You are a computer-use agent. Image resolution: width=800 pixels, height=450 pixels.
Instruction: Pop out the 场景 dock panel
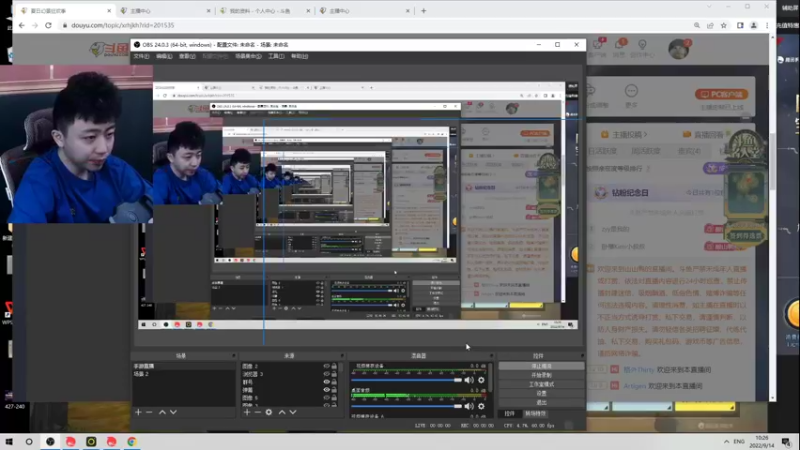[x=234, y=356]
